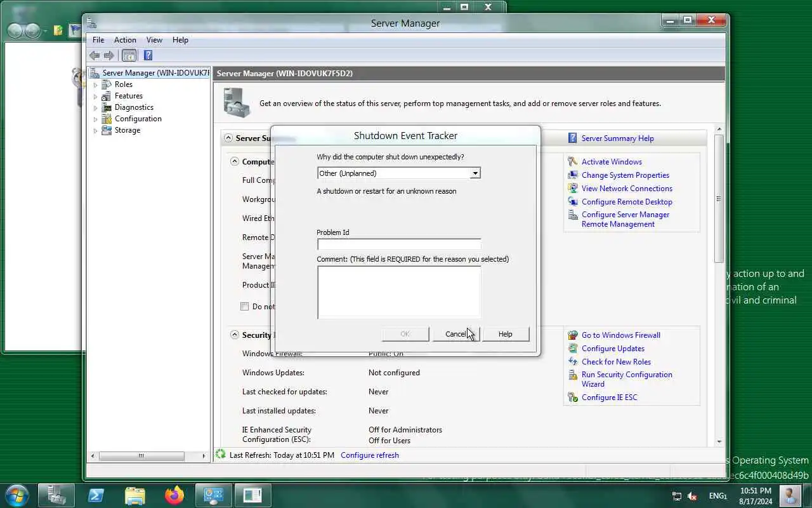Expand the Configuration tree node arrow
This screenshot has height=508, width=812.
pyautogui.click(x=96, y=119)
